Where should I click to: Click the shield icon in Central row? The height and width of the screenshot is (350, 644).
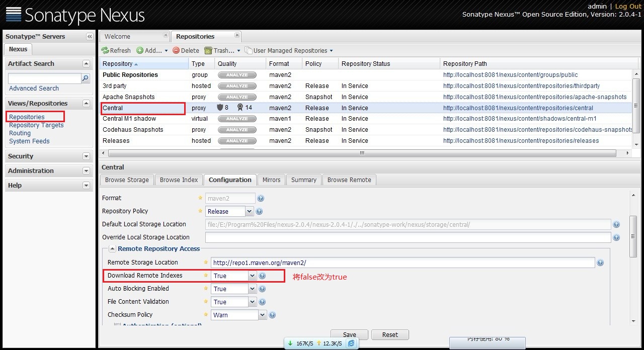(219, 108)
